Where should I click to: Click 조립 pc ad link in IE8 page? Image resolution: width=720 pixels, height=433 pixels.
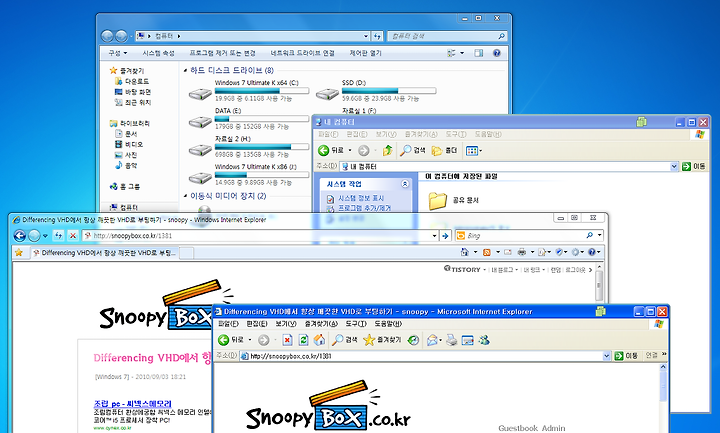(132, 404)
